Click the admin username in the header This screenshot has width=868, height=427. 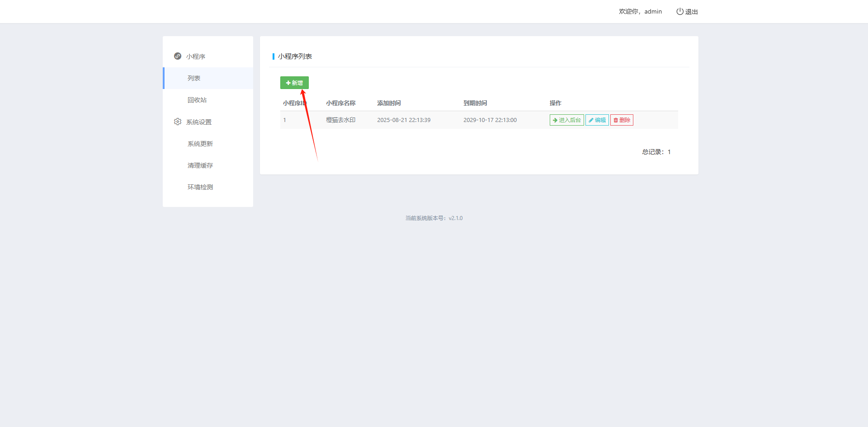[653, 11]
